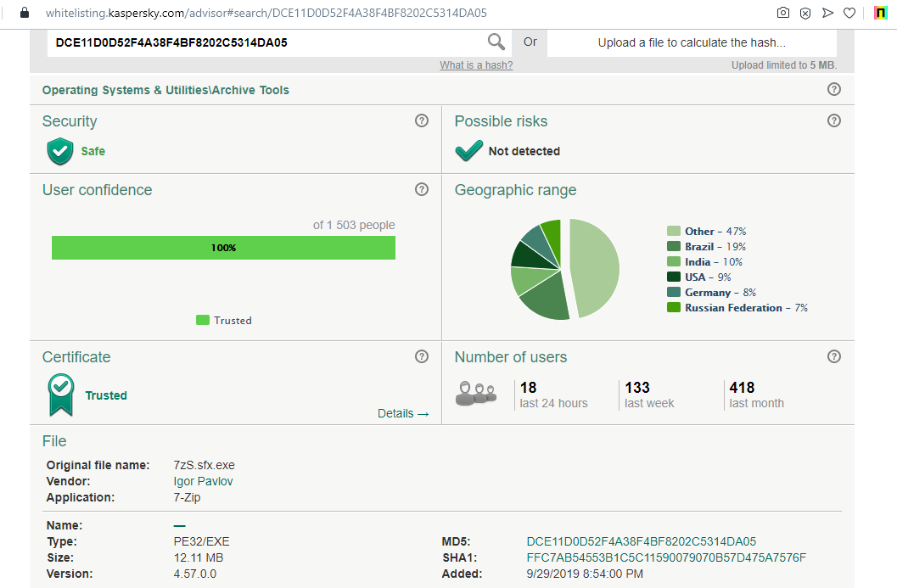Click the Germany 8% legend swatch
897x588 pixels.
pos(673,292)
